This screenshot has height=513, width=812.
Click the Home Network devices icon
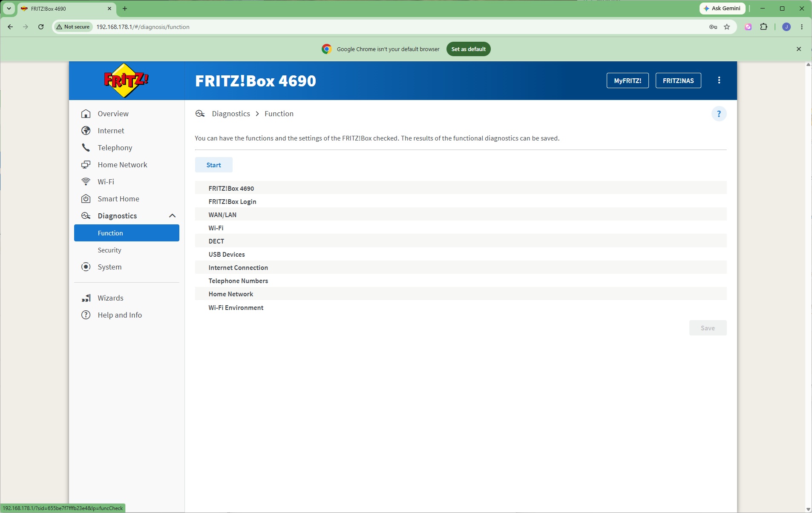[x=86, y=165]
